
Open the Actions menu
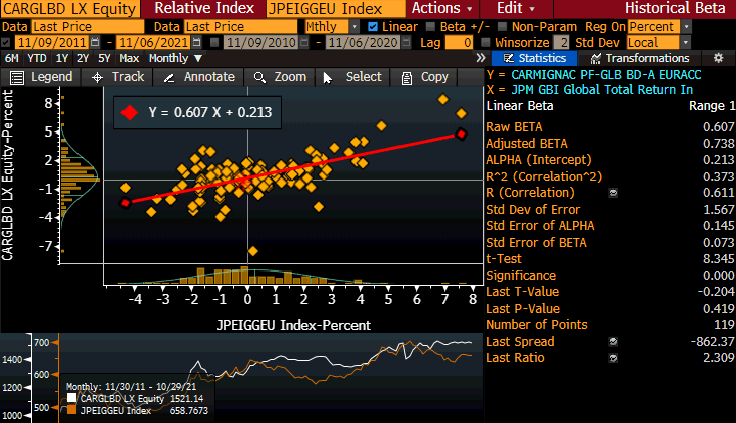442,8
